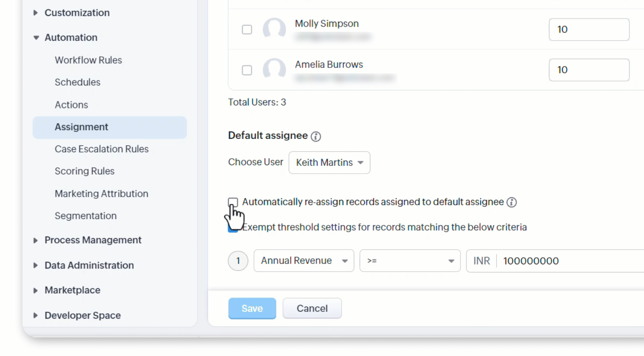Go to Scoring Rules menu item

(85, 171)
